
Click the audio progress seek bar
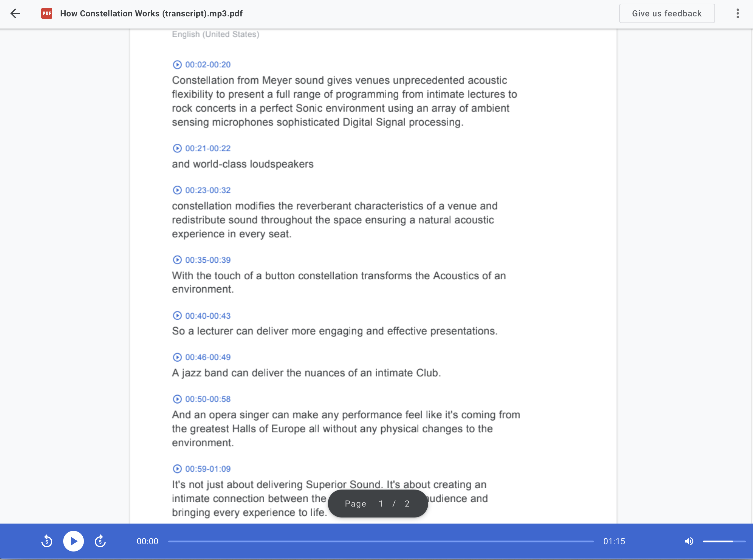(x=380, y=541)
